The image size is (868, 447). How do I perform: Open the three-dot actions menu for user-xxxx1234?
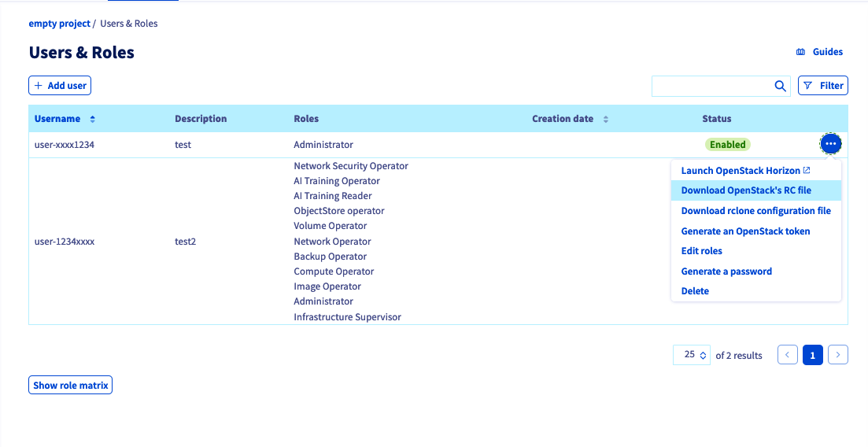coord(830,144)
